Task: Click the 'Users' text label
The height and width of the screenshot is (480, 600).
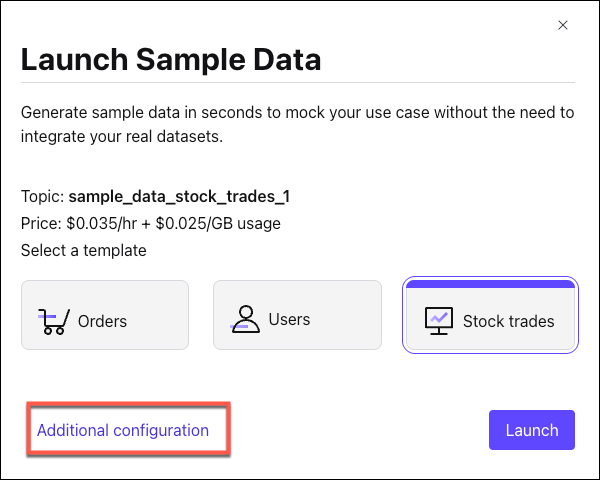Action: point(289,320)
